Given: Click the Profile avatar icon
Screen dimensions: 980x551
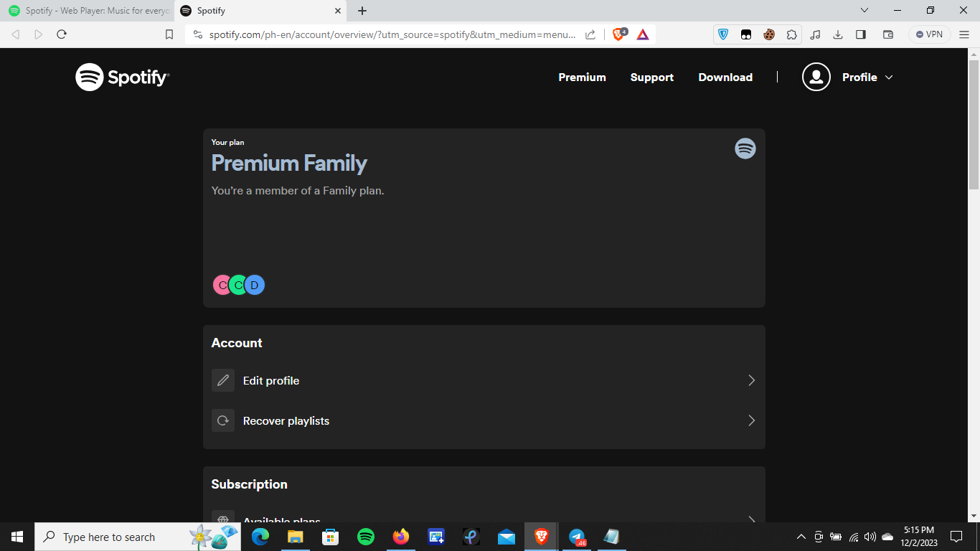Looking at the screenshot, I should click(x=816, y=77).
